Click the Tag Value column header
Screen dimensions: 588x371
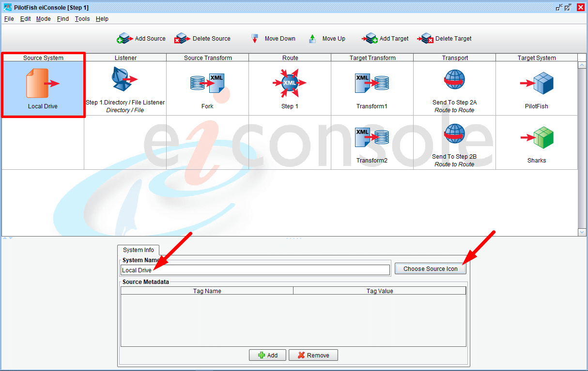pyautogui.click(x=380, y=291)
